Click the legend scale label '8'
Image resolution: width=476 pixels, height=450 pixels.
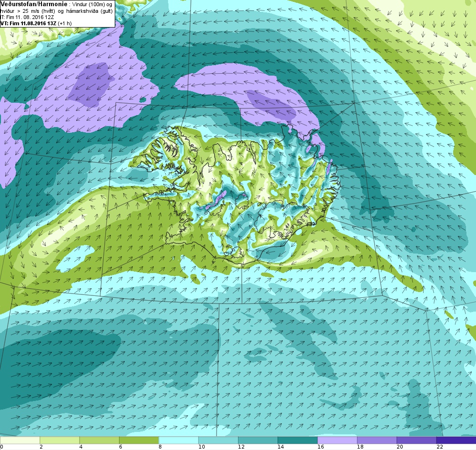point(160,447)
